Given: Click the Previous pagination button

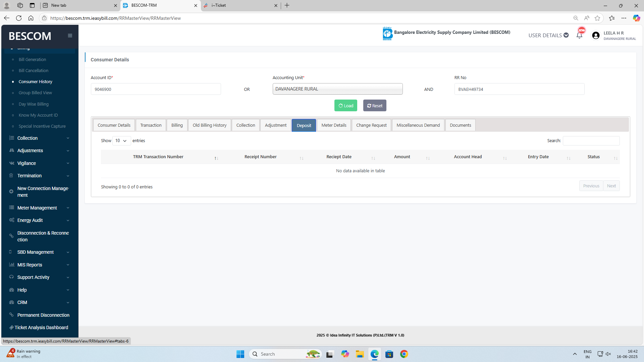Looking at the screenshot, I should tap(591, 186).
